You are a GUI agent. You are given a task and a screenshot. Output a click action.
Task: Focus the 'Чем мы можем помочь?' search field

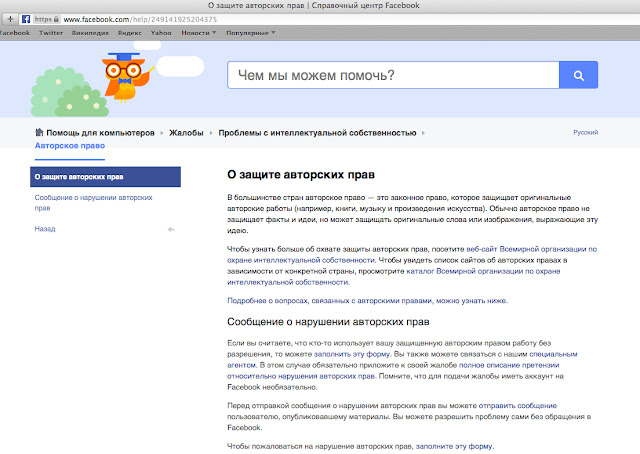(x=393, y=75)
